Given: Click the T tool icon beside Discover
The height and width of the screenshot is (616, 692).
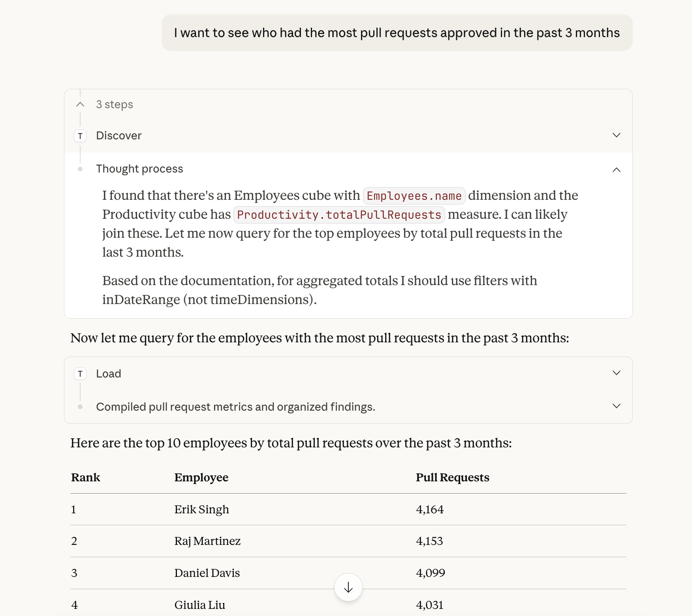Looking at the screenshot, I should pos(80,136).
